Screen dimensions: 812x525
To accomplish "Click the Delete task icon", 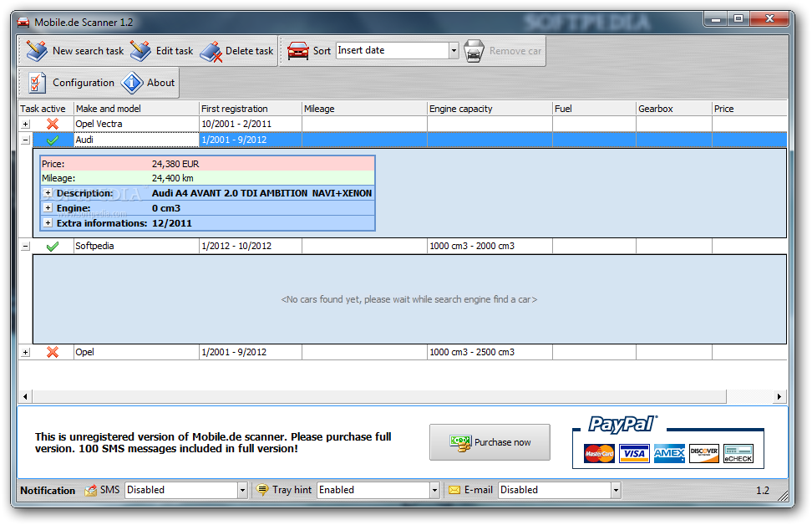I will point(211,51).
